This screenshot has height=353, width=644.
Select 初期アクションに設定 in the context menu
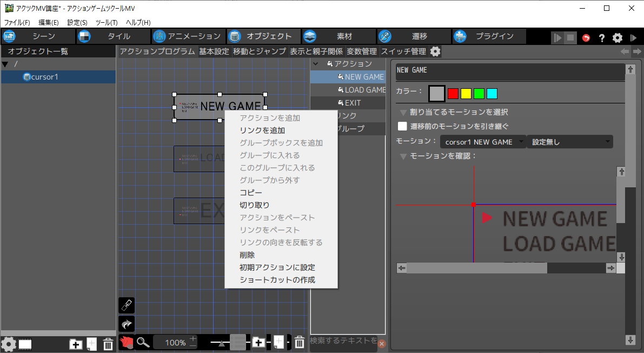tap(277, 267)
